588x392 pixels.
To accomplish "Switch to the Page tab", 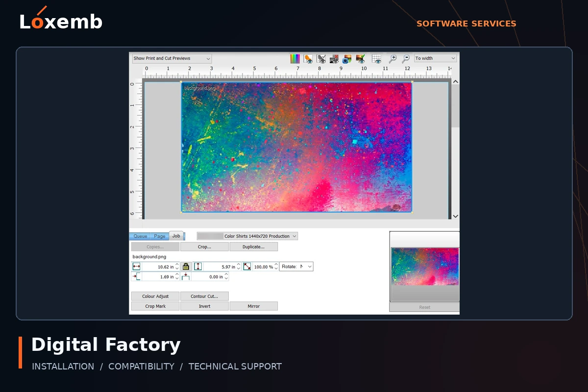I will pyautogui.click(x=160, y=236).
